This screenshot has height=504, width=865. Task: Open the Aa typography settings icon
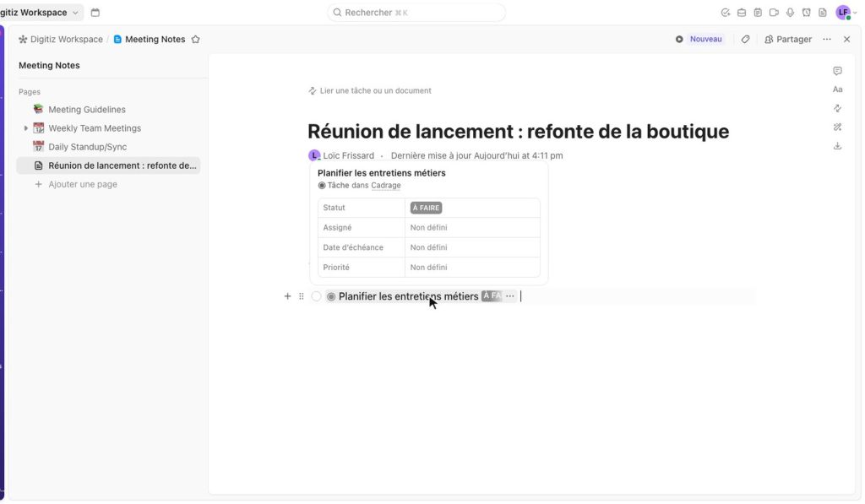[x=837, y=89]
